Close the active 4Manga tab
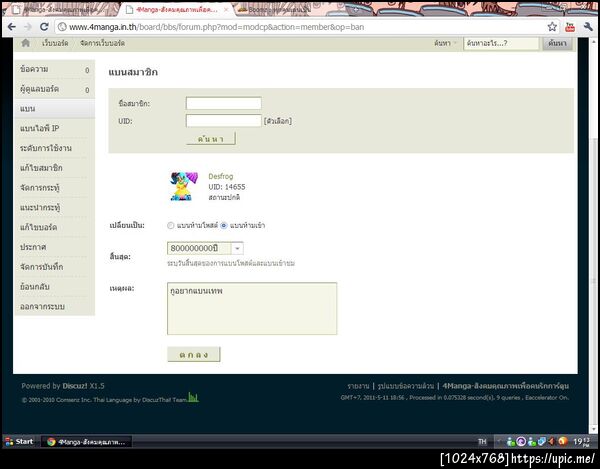The width and height of the screenshot is (600, 469). point(226,10)
